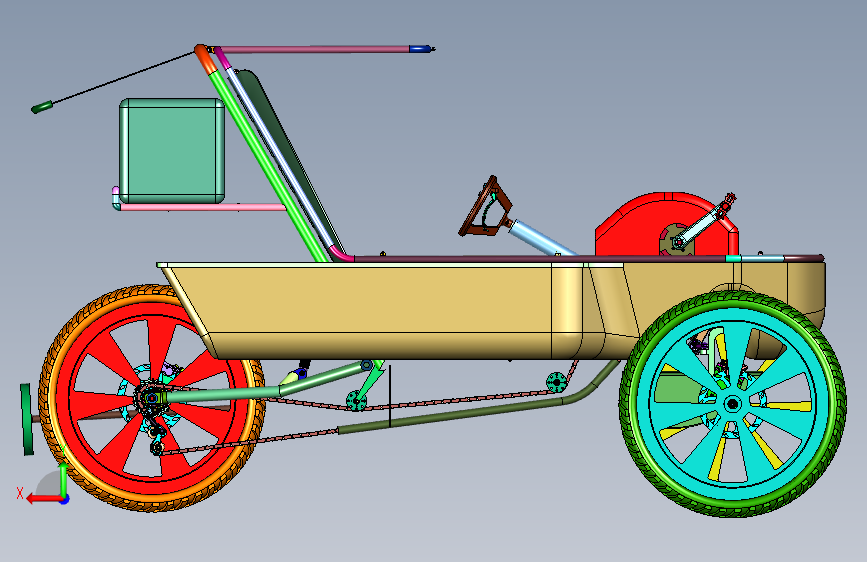The image size is (867, 562).
Task: Click the green Y axis arrow of triad
Action: coord(64,480)
